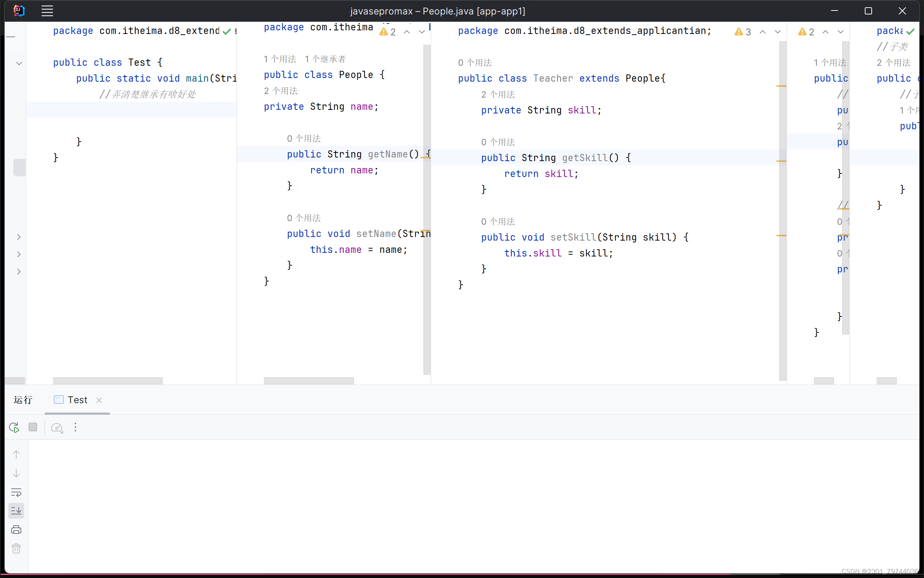Click the horizontal scrollbar of Test editor
This screenshot has height=578, width=924.
point(108,381)
